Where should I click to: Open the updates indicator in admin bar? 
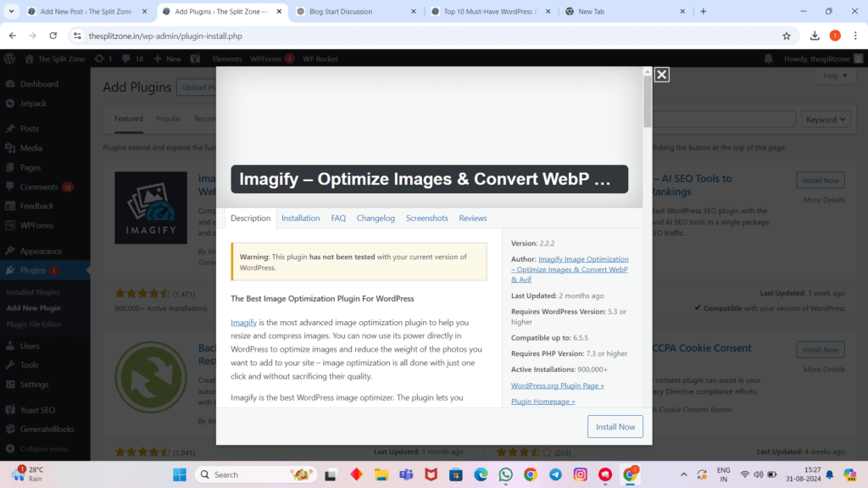(103, 58)
